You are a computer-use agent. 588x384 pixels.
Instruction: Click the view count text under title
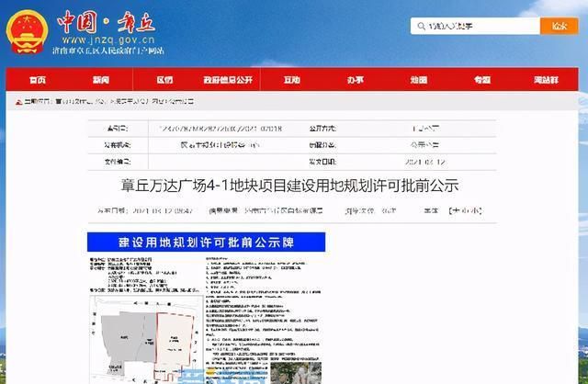[x=370, y=210]
